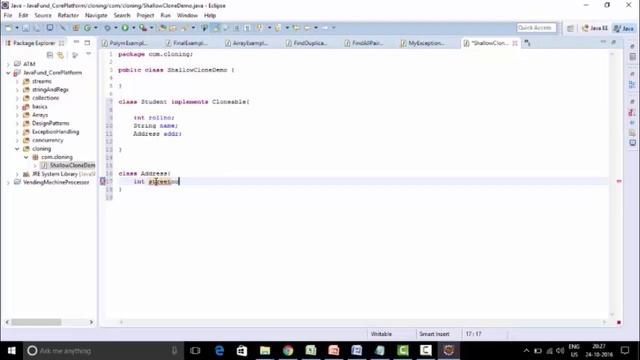This screenshot has height=360, width=640.
Task: Maximize the editor area
Action: tap(613, 42)
